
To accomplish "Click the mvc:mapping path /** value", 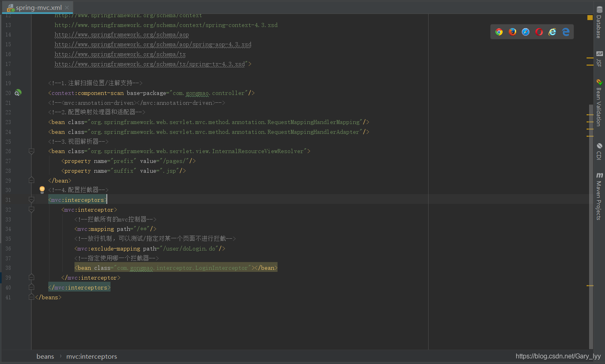I will point(142,229).
